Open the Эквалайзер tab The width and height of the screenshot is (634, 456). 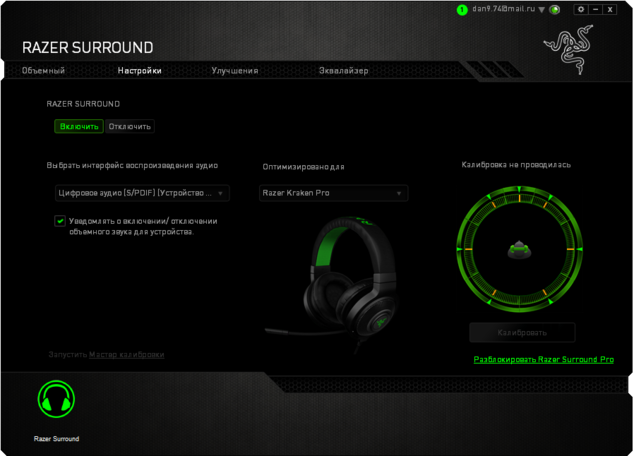click(344, 70)
